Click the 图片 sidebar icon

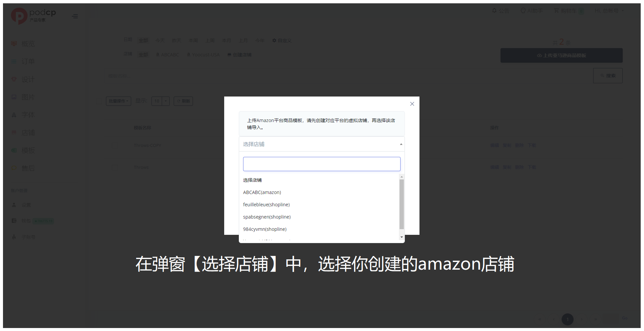14,97
